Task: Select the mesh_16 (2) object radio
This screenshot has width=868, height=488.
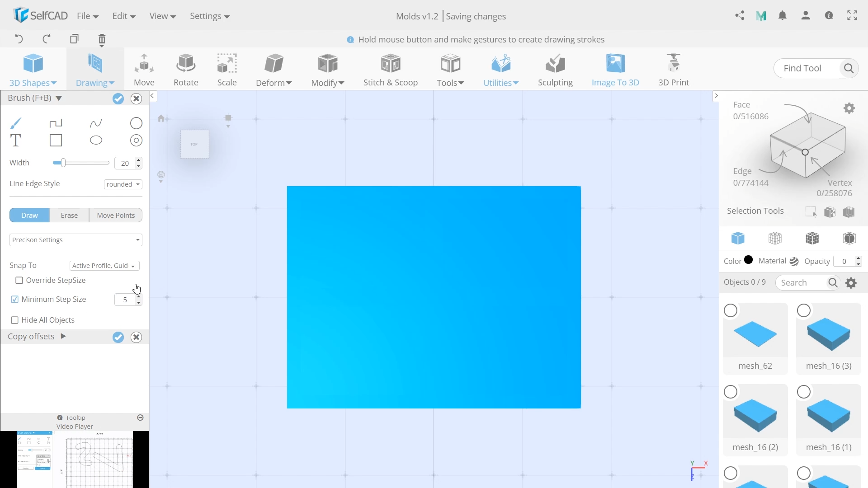Action: 731,392
